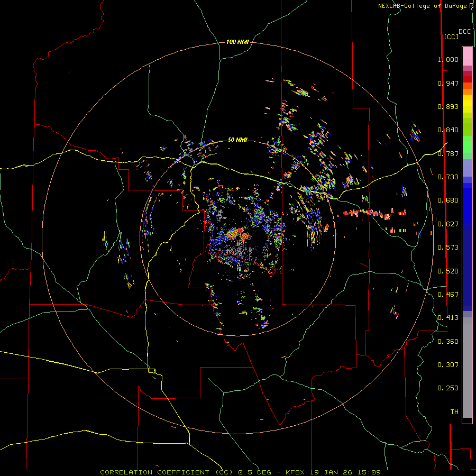The width and height of the screenshot is (476, 476).
Task: Click the 15:09 time stamp in caption
Action: pyautogui.click(x=369, y=472)
